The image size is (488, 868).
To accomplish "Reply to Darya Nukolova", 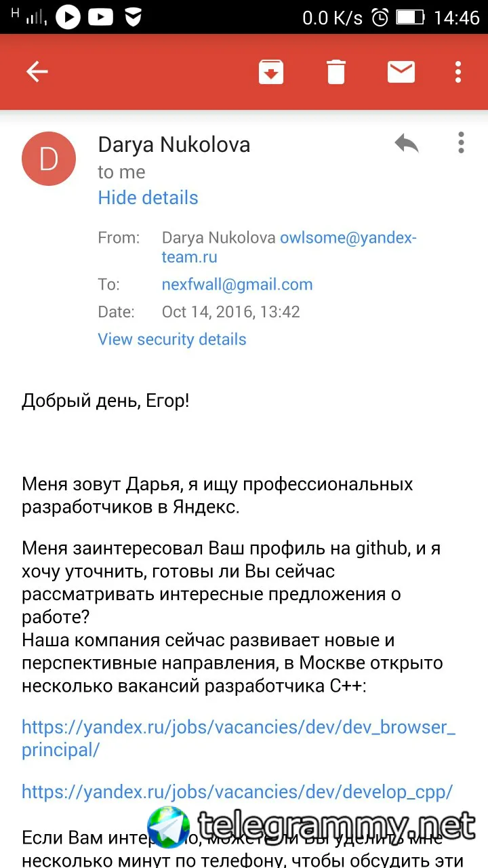I will coord(406,143).
